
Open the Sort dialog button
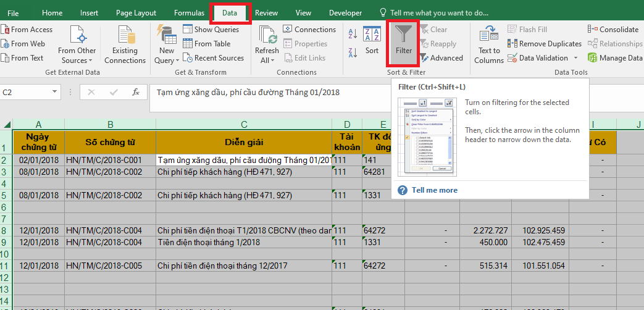click(372, 41)
